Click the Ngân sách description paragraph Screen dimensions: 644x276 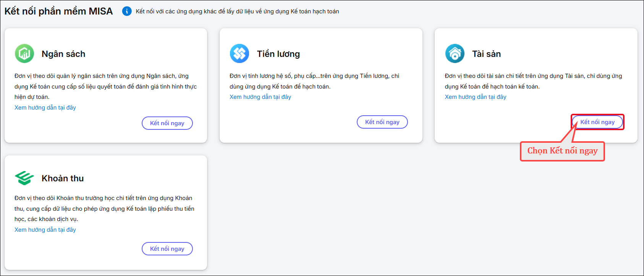(x=106, y=87)
